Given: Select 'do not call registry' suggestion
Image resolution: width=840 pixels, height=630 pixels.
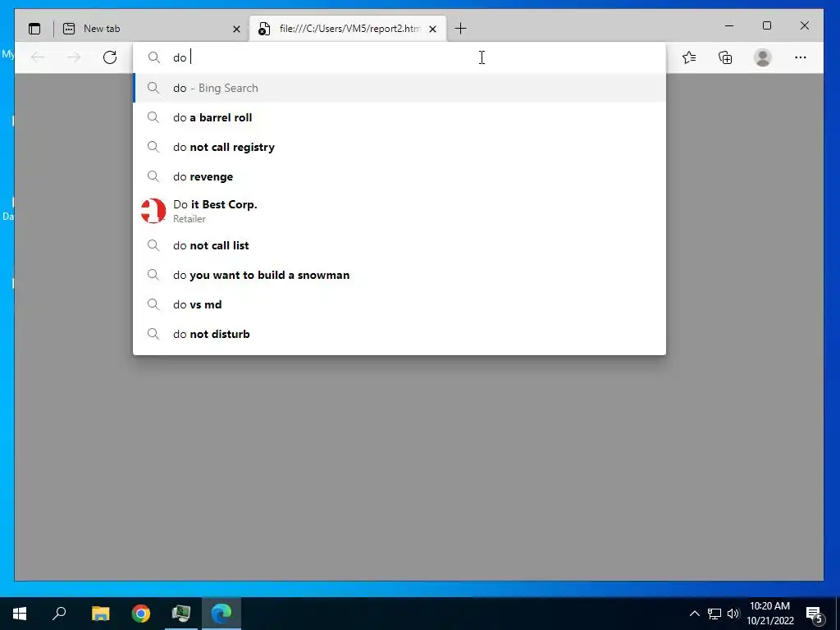Looking at the screenshot, I should [x=399, y=147].
